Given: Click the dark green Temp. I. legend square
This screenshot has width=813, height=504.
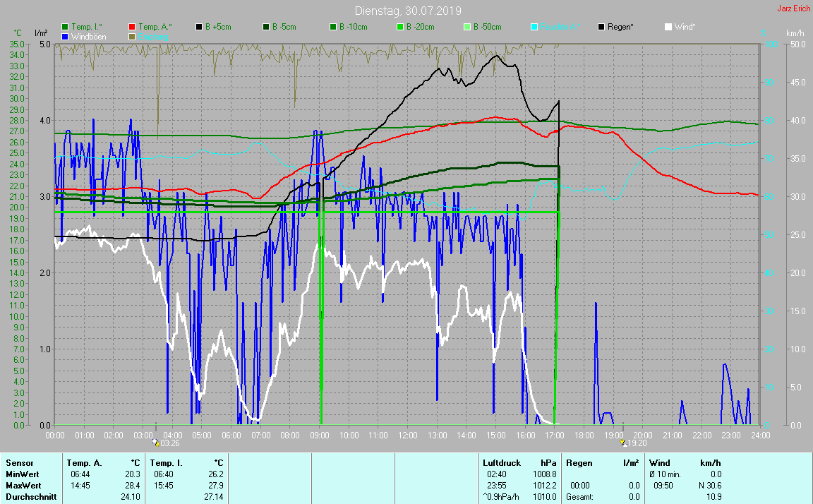Looking at the screenshot, I should point(65,27).
